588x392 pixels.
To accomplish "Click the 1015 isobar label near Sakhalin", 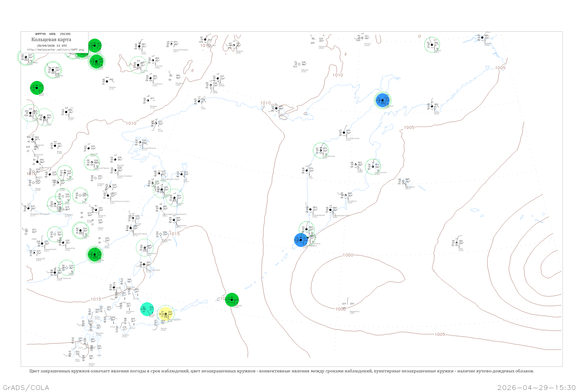I will (174, 234).
